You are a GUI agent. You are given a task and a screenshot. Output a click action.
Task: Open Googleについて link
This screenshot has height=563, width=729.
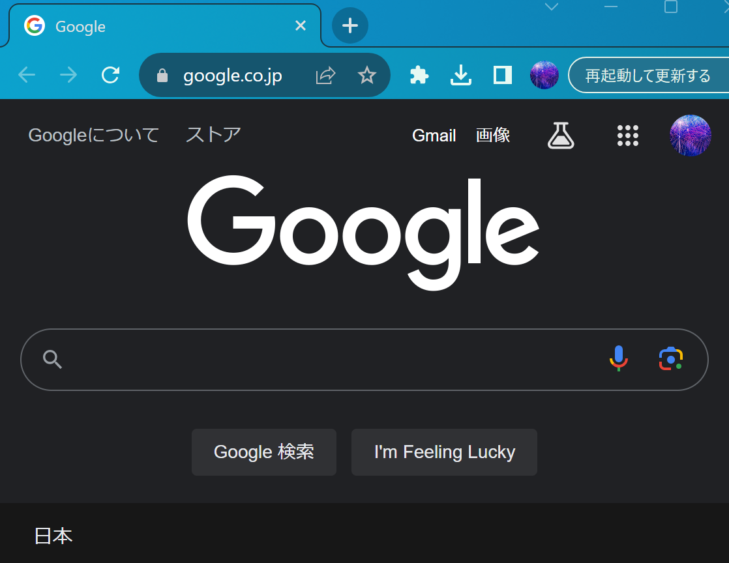coord(94,135)
